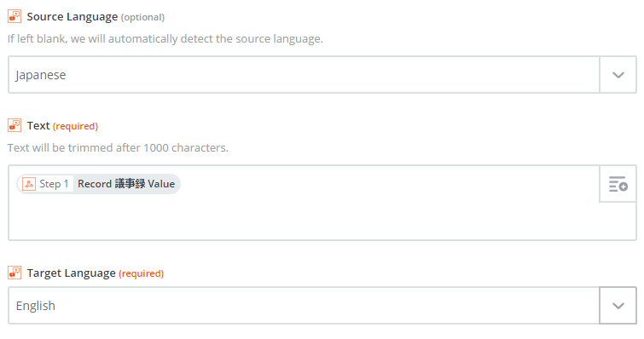Click the translate icon beside Text label

tap(15, 125)
